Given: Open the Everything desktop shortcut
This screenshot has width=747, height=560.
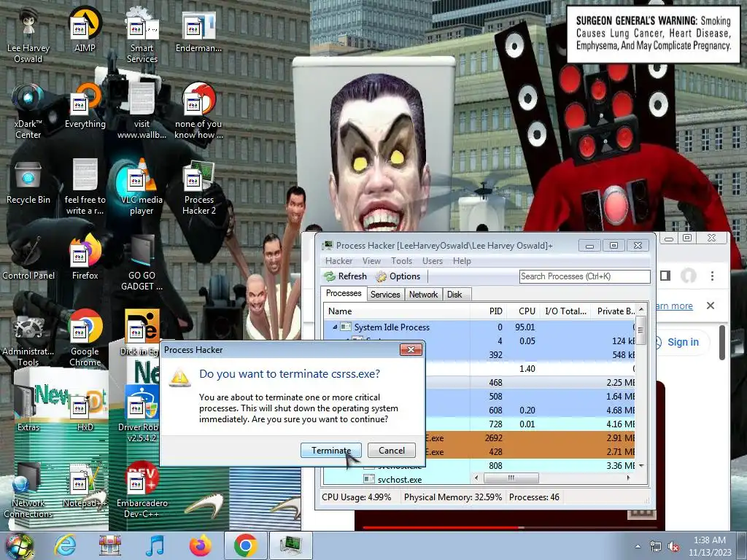Looking at the screenshot, I should point(85,106).
